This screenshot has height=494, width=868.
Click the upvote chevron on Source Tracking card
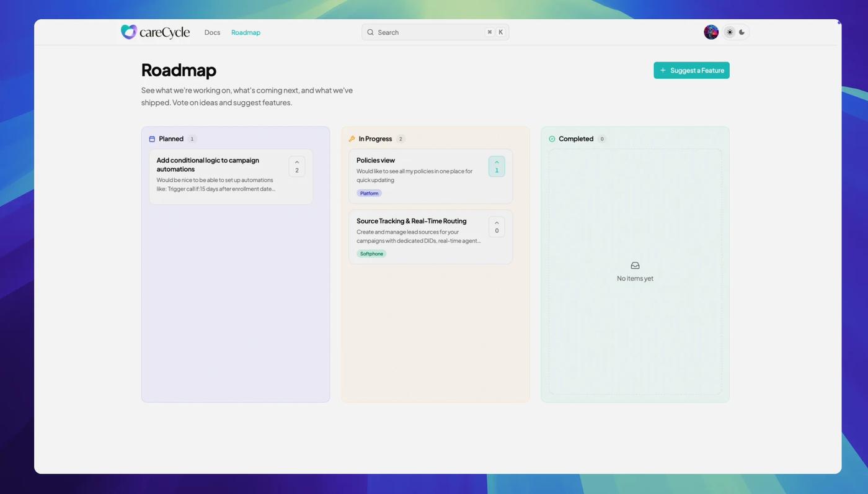[496, 227]
